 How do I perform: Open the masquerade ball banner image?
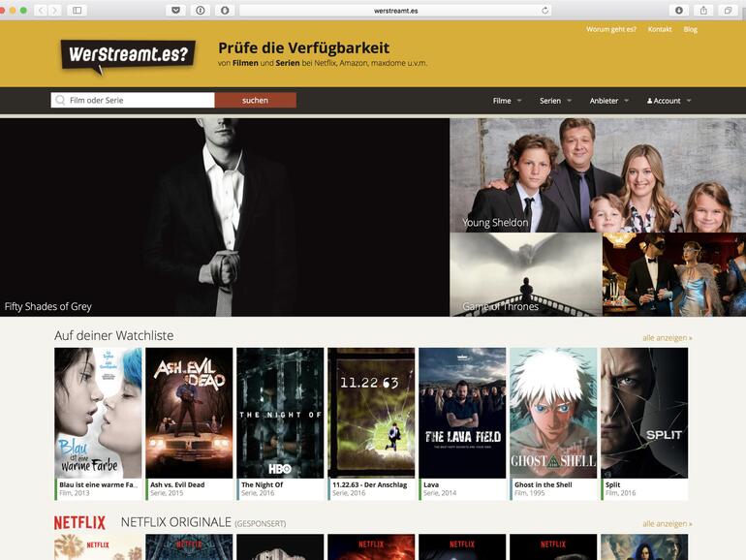674,274
